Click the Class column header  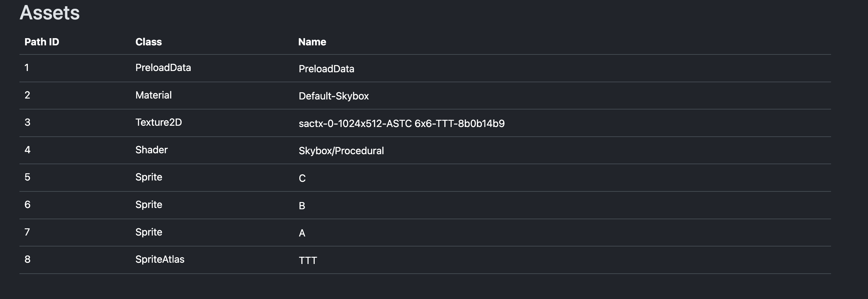click(149, 42)
